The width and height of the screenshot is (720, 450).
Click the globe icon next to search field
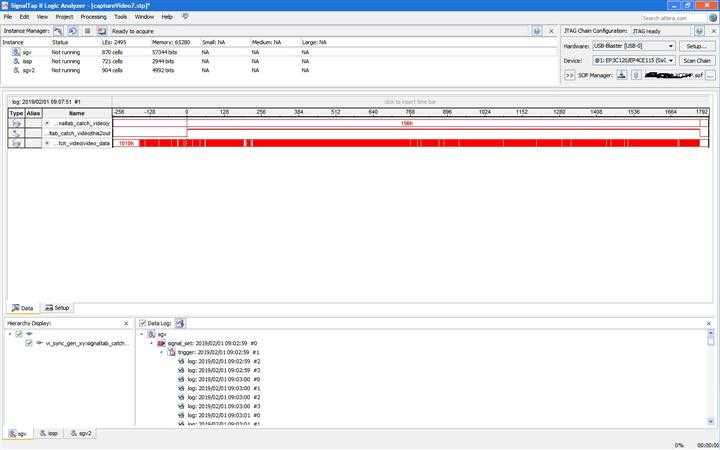click(712, 18)
